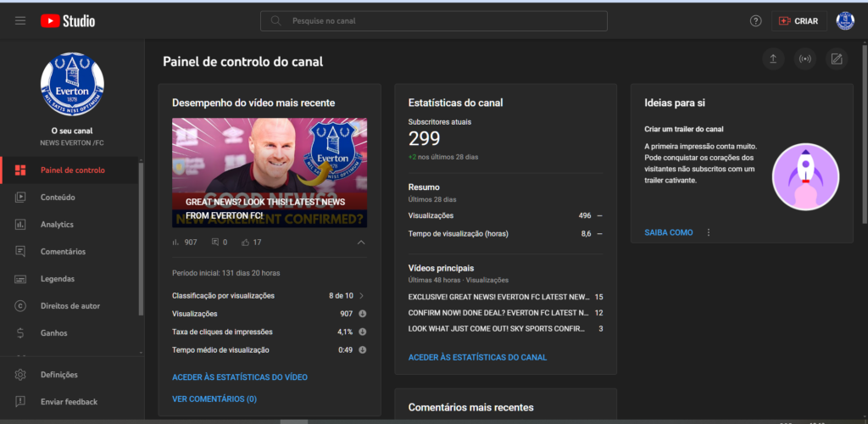Image resolution: width=868 pixels, height=424 pixels.
Task: Click the sidebar vertical scrollbar
Action: tap(142, 238)
